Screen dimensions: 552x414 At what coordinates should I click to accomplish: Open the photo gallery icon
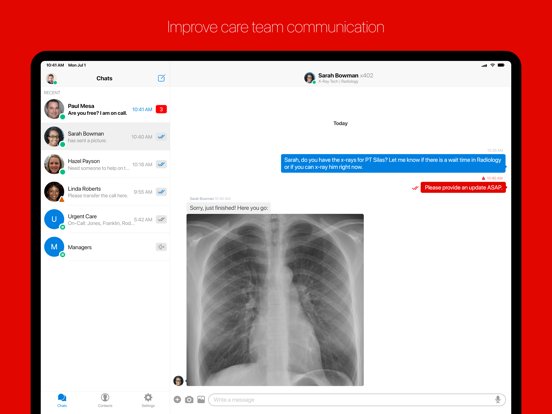(x=201, y=400)
